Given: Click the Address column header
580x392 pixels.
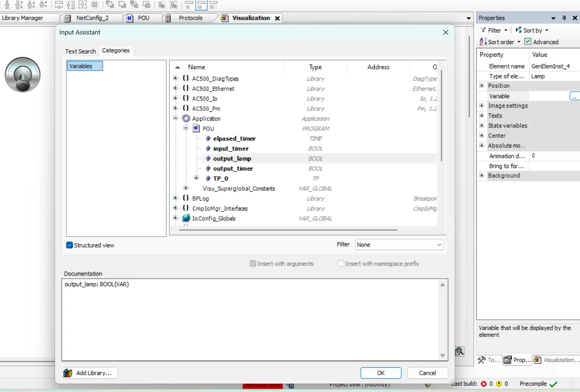Looking at the screenshot, I should tap(378, 67).
